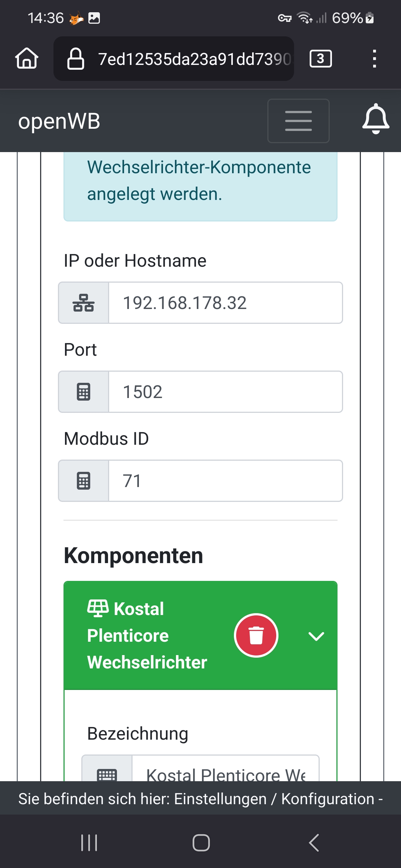Delete the Kostal Plenticore Wechselrichter component

pyautogui.click(x=256, y=635)
